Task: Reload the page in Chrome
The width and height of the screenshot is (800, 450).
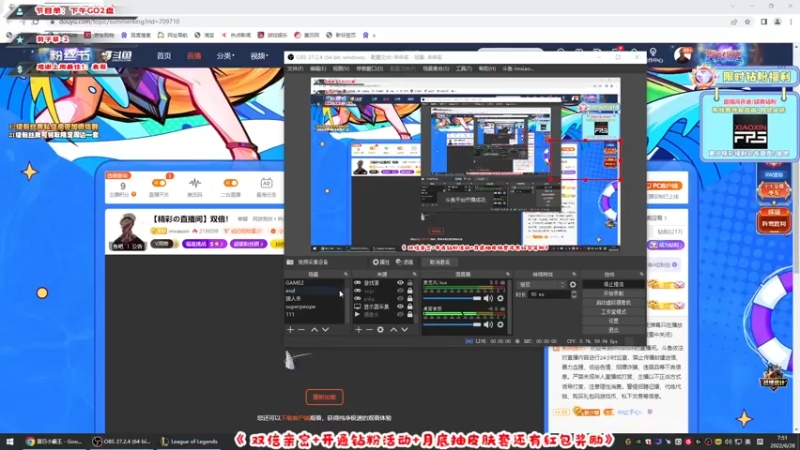Action: (35, 22)
